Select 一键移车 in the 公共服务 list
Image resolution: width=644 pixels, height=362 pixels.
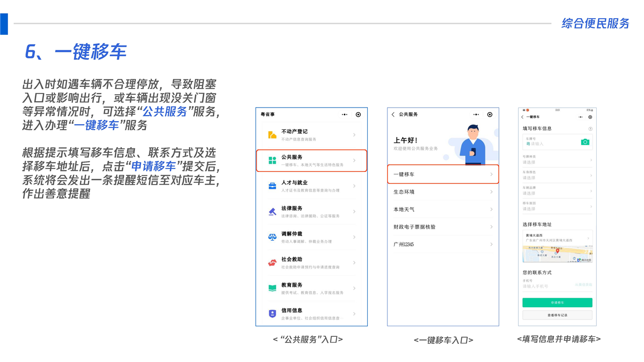(x=443, y=174)
